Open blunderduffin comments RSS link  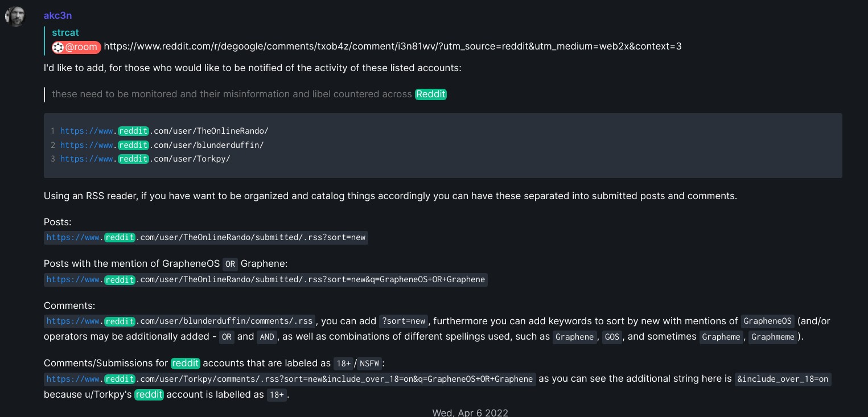[180, 321]
